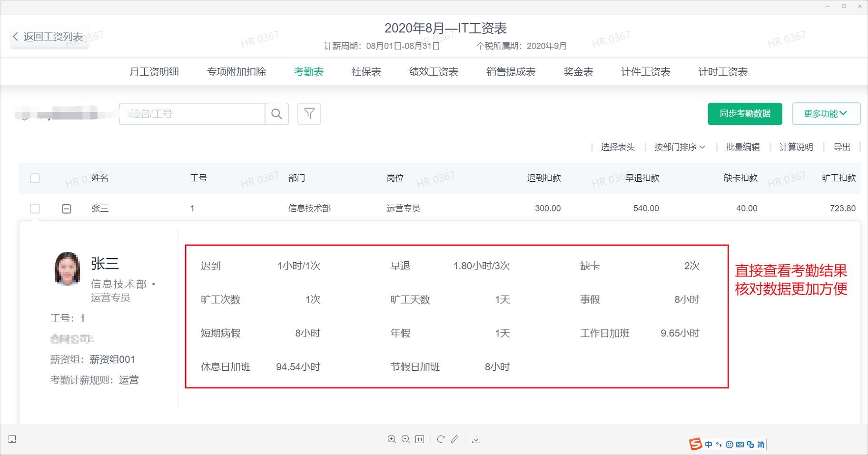
Task: Click the bottom-left thumbnail panel icon
Action: 12,439
